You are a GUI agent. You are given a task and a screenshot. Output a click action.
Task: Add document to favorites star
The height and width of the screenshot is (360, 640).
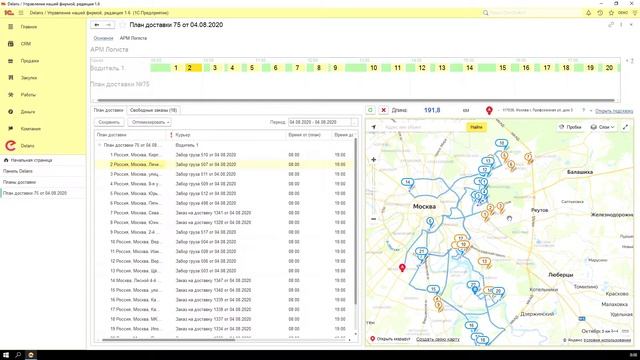(122, 25)
